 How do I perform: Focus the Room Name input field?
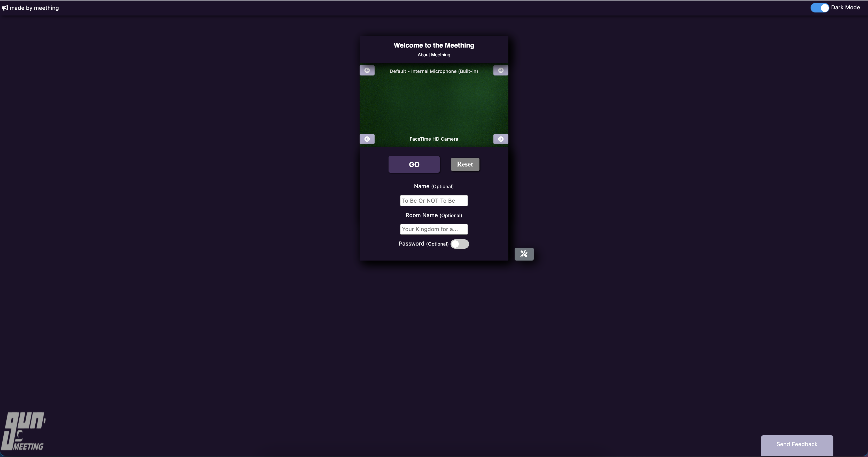434,229
